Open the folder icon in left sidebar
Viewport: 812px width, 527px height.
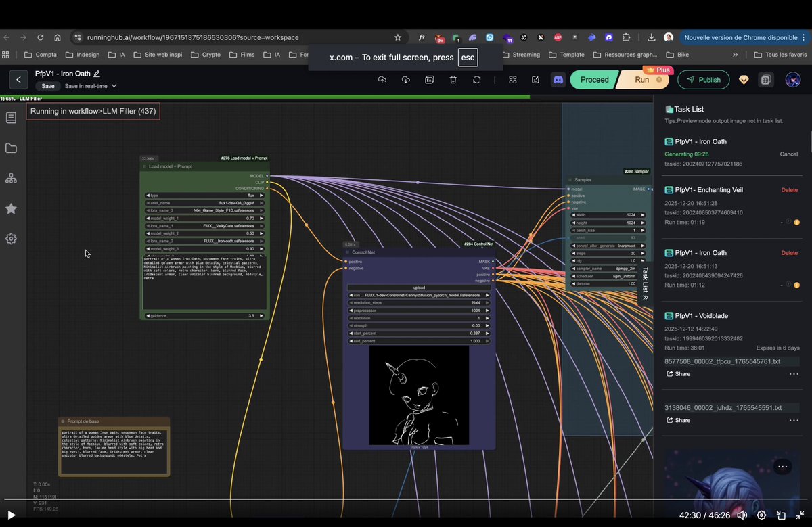click(x=11, y=148)
